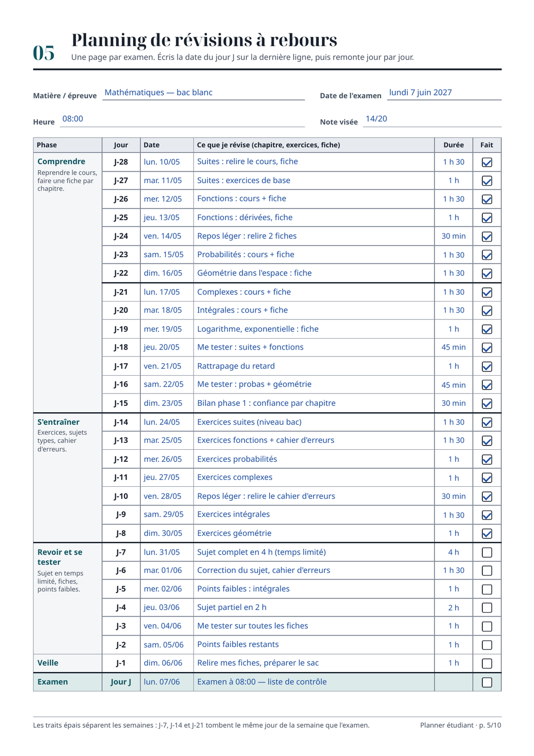Toggle the checkbox on the J-21 Complexes row

click(487, 293)
